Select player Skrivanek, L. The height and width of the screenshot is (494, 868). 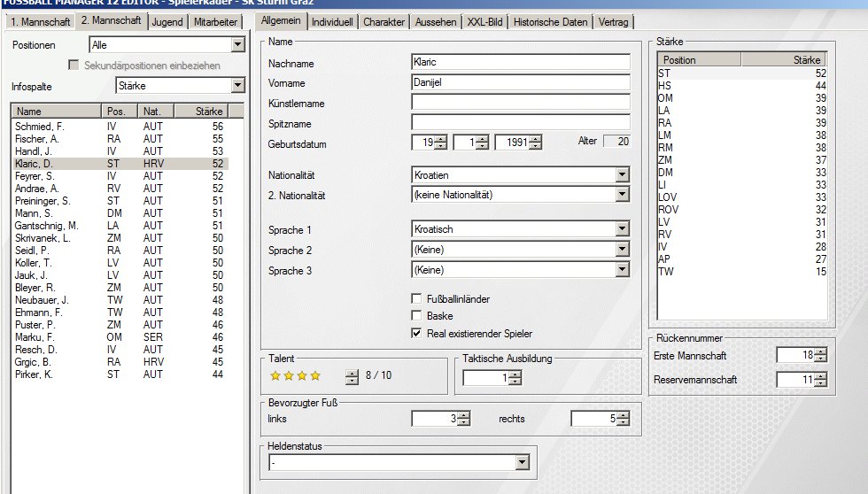click(120, 238)
